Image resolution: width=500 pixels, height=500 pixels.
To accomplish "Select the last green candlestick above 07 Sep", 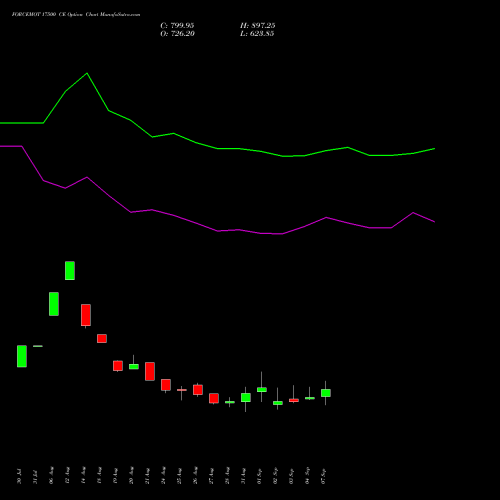I will click(x=326, y=393).
